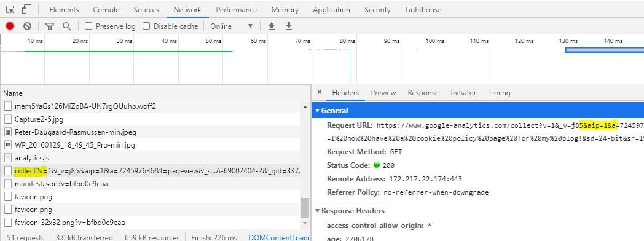The image size is (644, 241).
Task: Open the Online throttling dropdown
Action: point(231,26)
